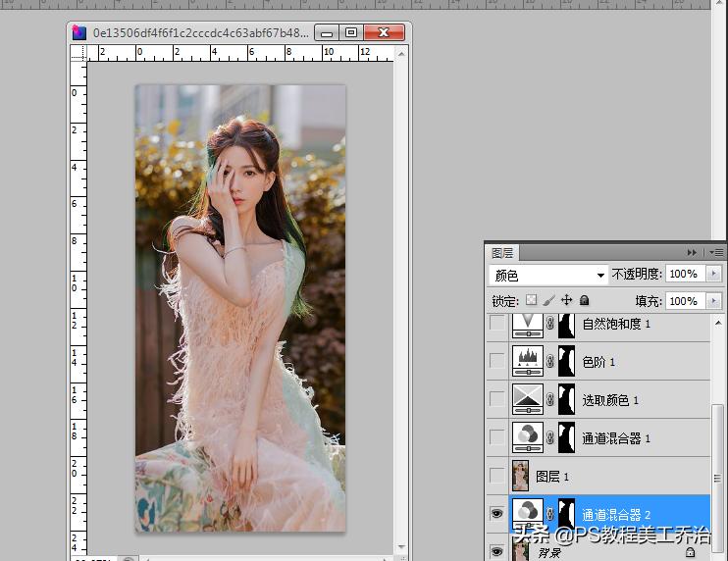Click the Selective Color adjustment icon
The height and width of the screenshot is (561, 728).
[x=528, y=400]
